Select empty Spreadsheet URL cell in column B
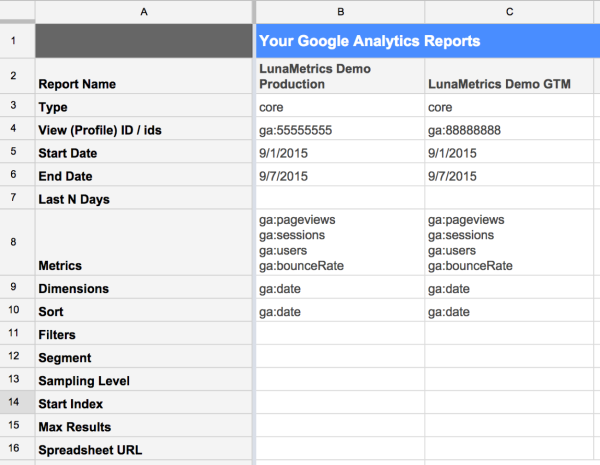The height and width of the screenshot is (465, 600). pos(340,448)
